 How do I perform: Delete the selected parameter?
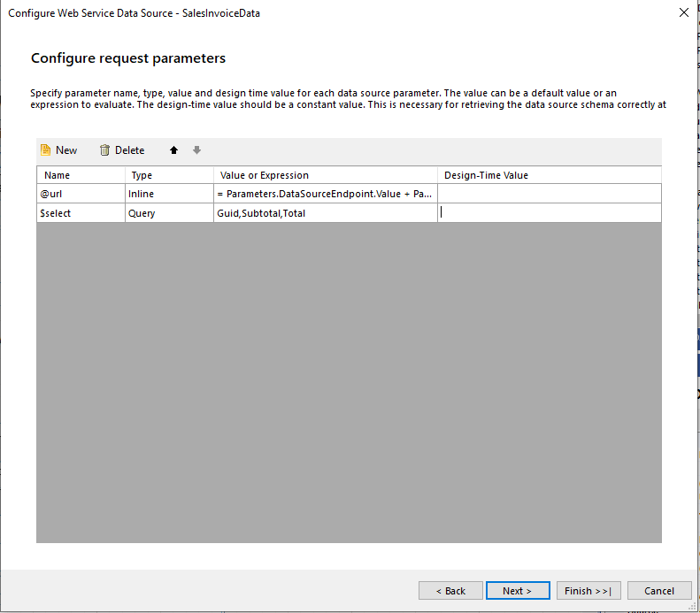click(x=122, y=150)
